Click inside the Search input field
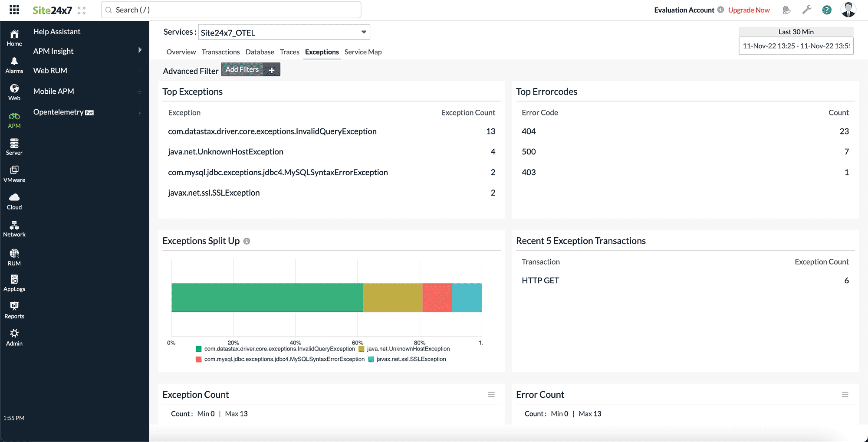 [x=230, y=9]
